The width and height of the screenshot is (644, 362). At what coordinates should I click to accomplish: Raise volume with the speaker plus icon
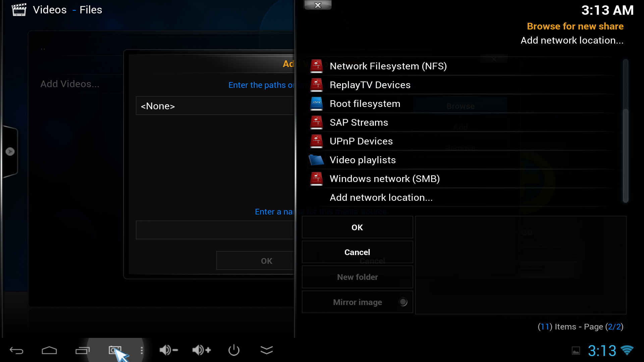click(201, 350)
